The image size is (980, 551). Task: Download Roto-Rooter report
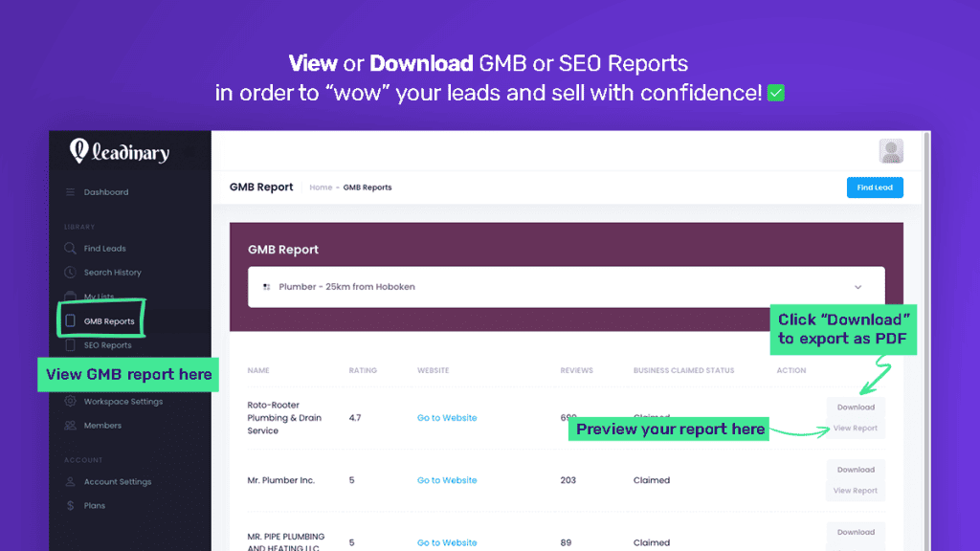[856, 408]
